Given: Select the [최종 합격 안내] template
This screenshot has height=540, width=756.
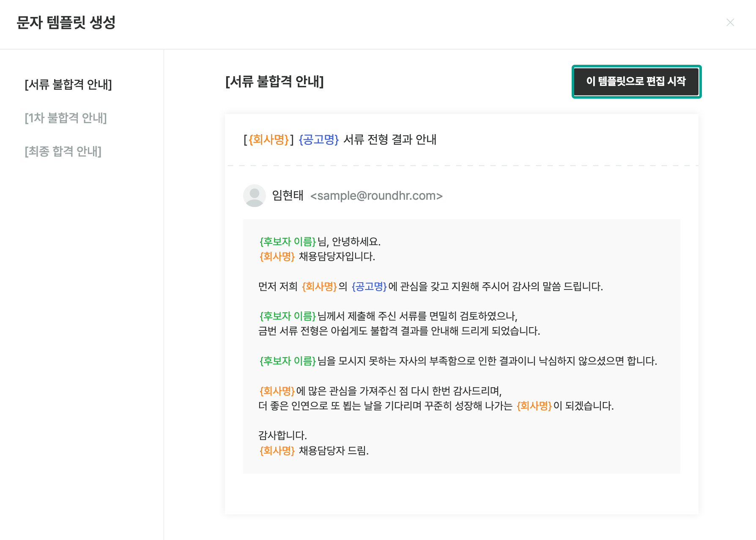Looking at the screenshot, I should tap(63, 151).
